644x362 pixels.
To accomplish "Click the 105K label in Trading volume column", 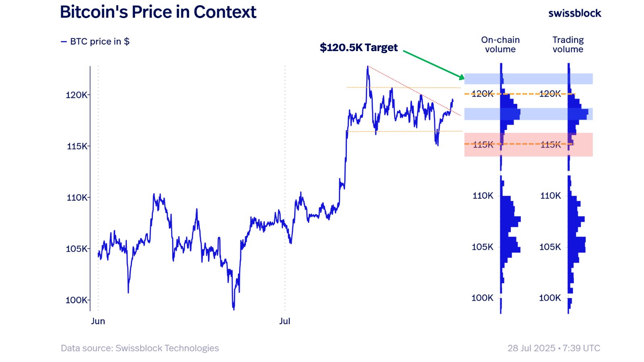I will pos(550,247).
